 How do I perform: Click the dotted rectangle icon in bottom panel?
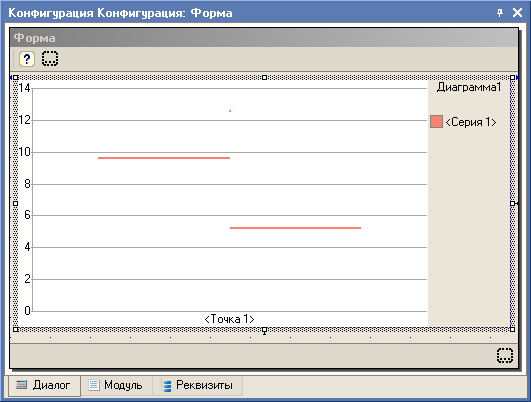[505, 355]
